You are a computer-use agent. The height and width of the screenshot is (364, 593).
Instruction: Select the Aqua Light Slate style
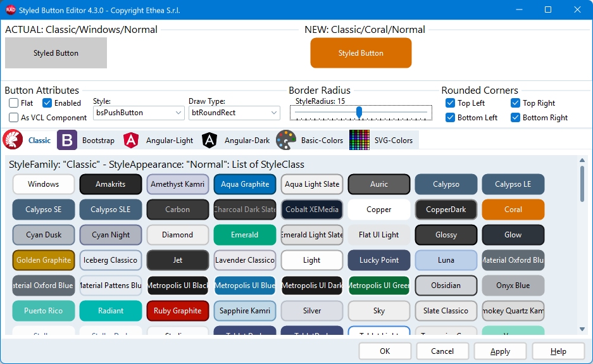311,184
